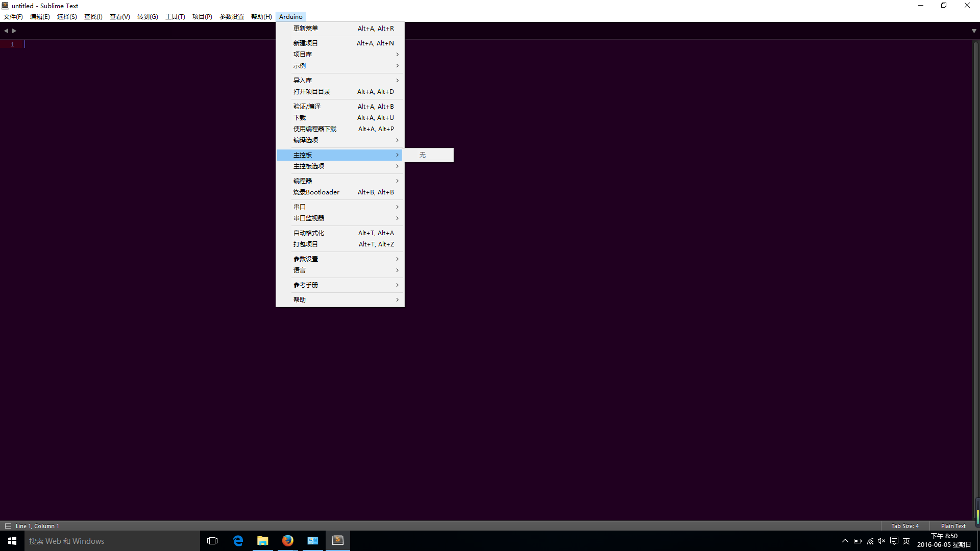Open the 项目(P) menu
This screenshot has width=980, height=551.
[x=202, y=17]
